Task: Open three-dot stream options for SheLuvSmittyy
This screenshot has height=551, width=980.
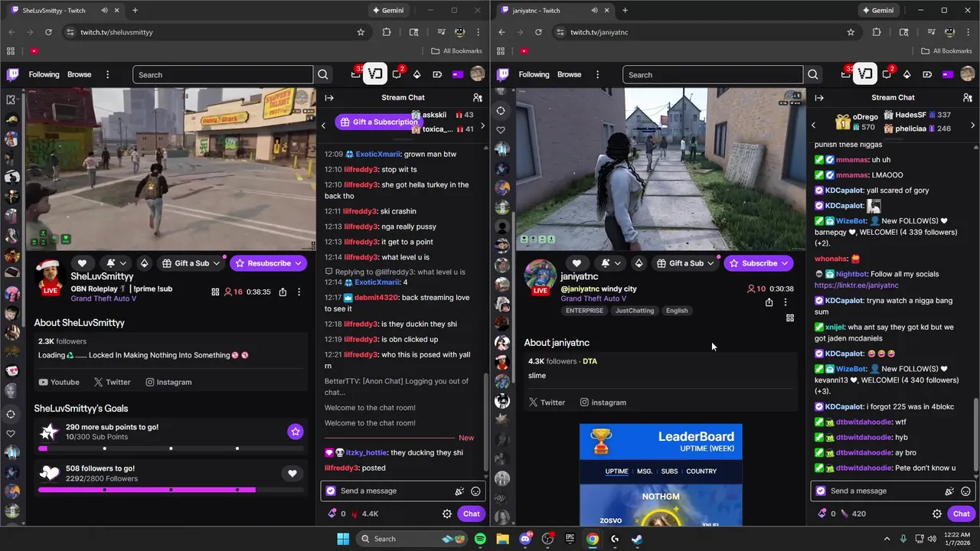Action: coord(299,292)
